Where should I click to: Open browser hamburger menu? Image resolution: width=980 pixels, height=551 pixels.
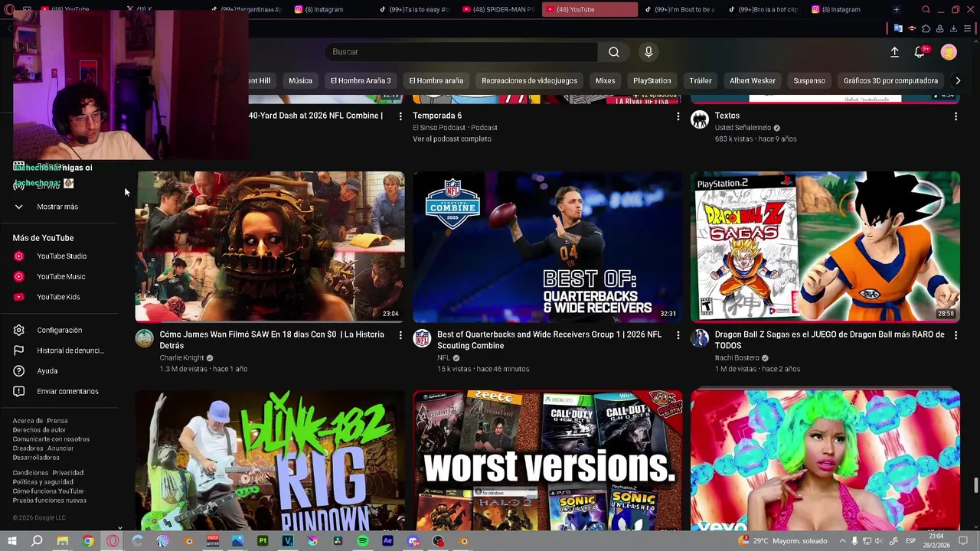tap(968, 28)
